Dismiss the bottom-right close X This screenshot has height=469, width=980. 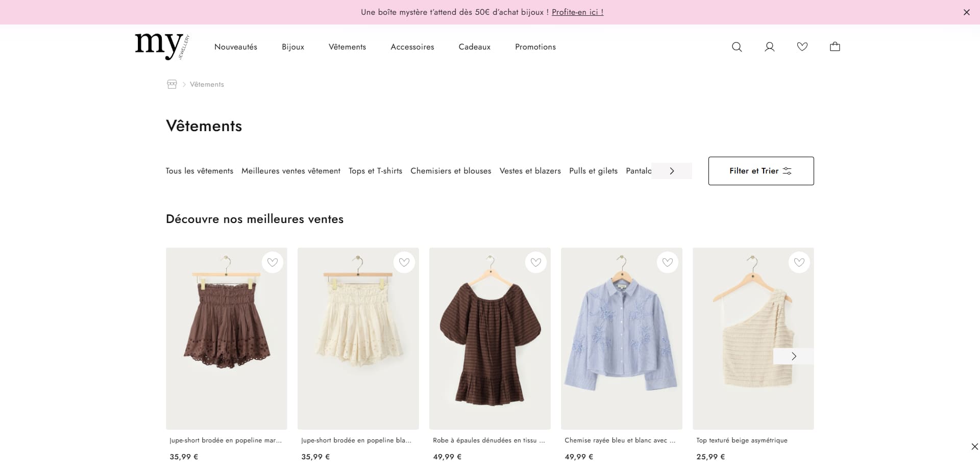click(x=974, y=447)
